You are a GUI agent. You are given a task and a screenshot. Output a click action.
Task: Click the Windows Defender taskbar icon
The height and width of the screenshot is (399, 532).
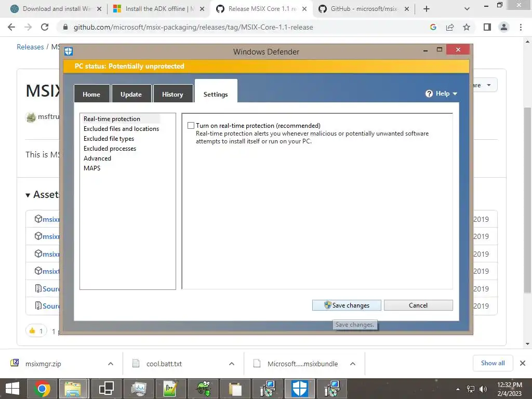point(300,389)
